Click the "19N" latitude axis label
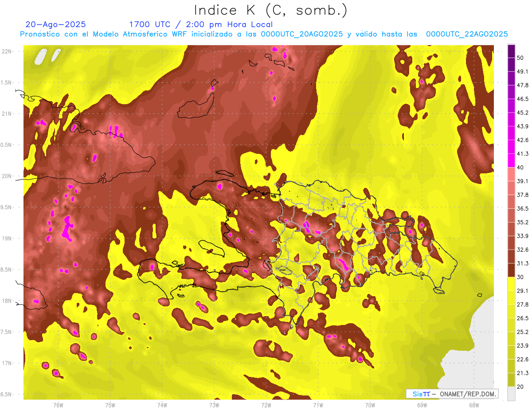The width and height of the screenshot is (532, 411). 7,239
